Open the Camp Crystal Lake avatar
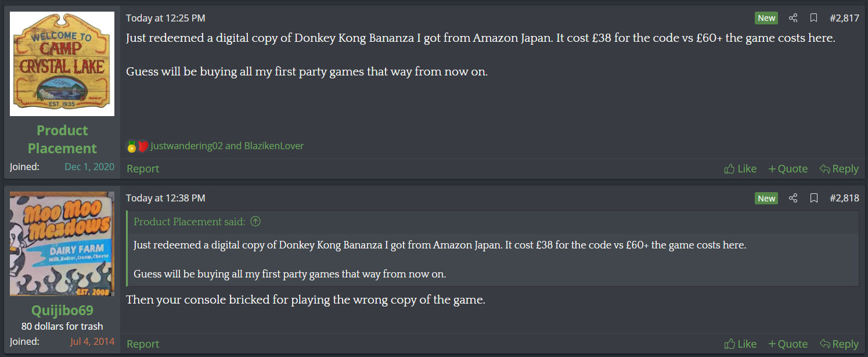The height and width of the screenshot is (357, 868). [62, 64]
